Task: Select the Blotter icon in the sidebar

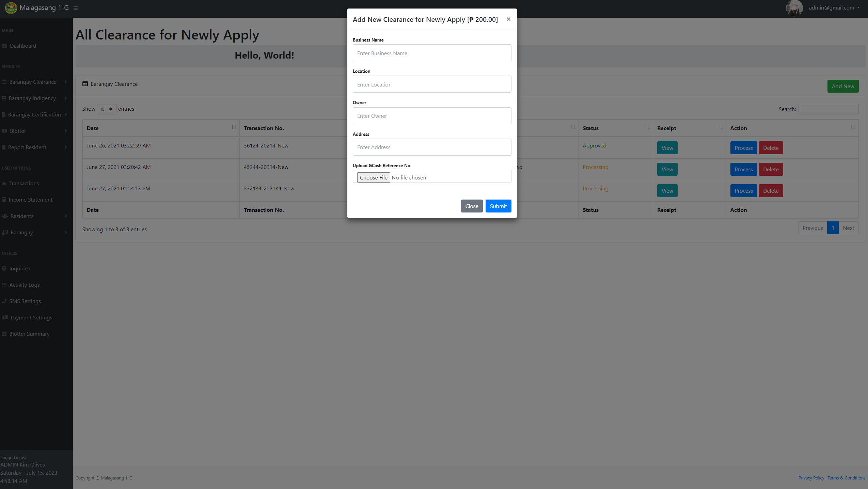Action: pyautogui.click(x=5, y=131)
